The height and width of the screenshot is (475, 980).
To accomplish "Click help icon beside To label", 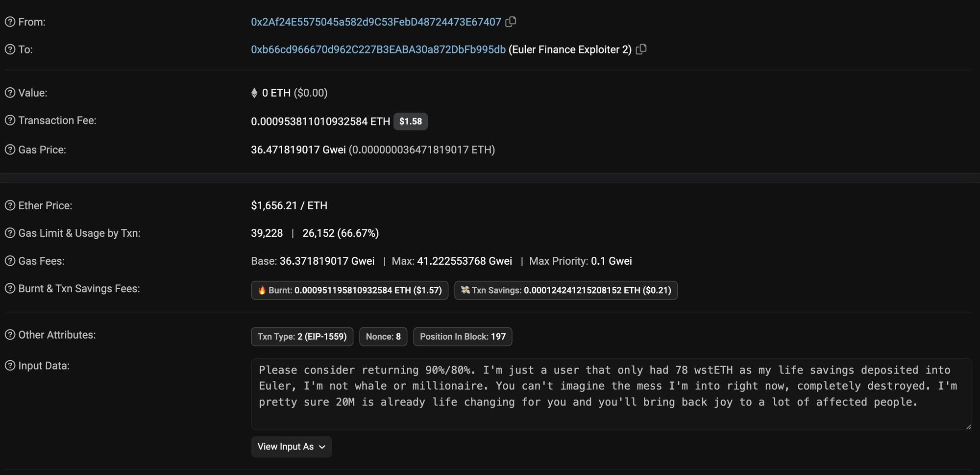I will click(x=10, y=50).
